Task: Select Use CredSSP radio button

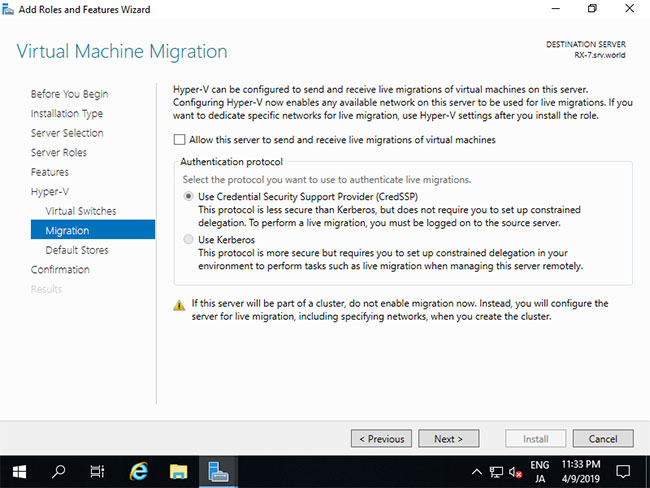Action: tap(189, 197)
